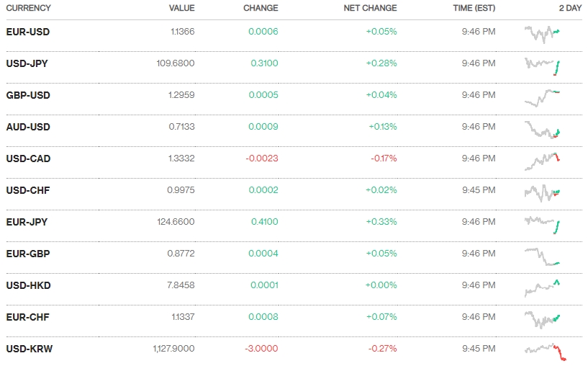Open the USD-CAD 2-day trend chart

[x=543, y=160]
